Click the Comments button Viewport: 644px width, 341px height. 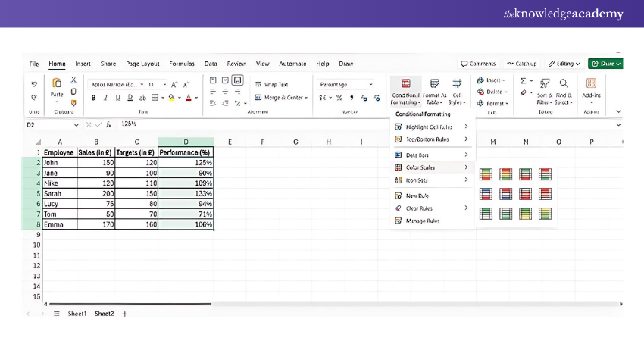[x=478, y=64]
